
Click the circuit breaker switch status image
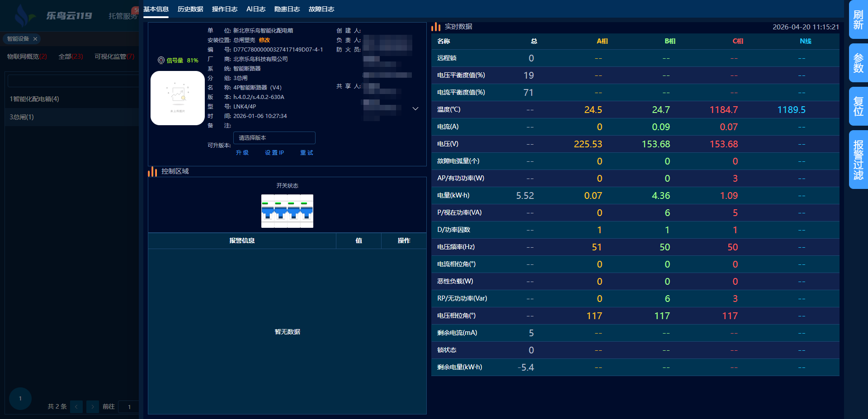click(287, 211)
